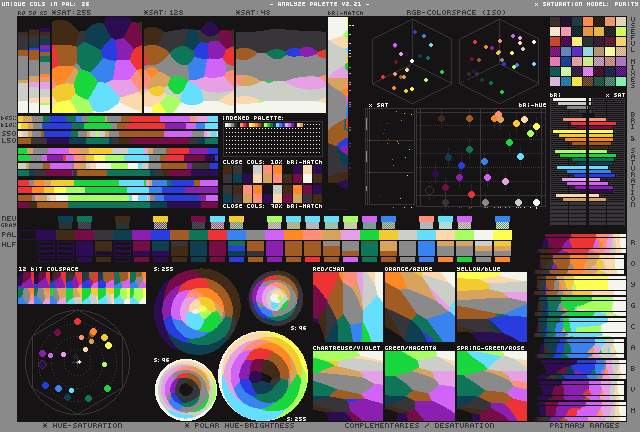Click 'Complementaries / Desaturation' footer label
Viewport: 640px width, 432px height.
pos(419,425)
